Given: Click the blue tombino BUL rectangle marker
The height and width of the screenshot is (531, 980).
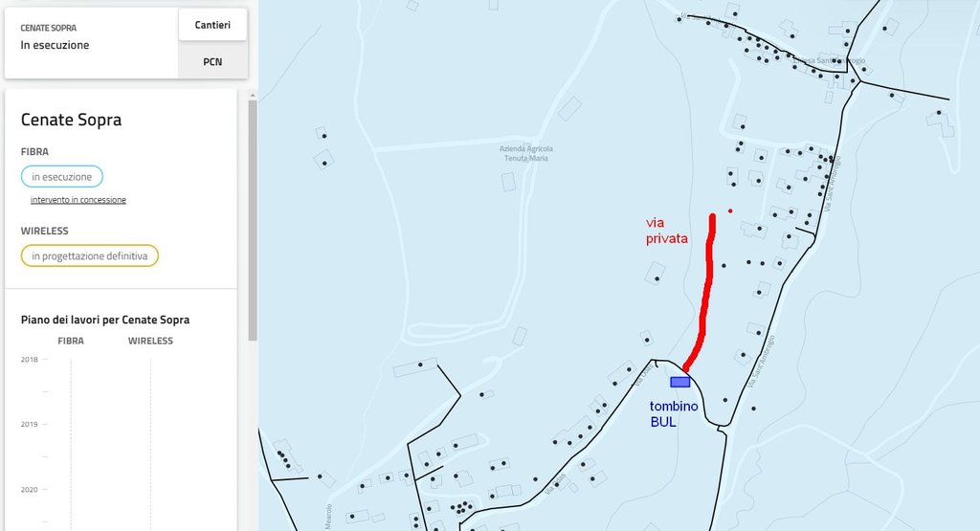Looking at the screenshot, I should pyautogui.click(x=680, y=382).
